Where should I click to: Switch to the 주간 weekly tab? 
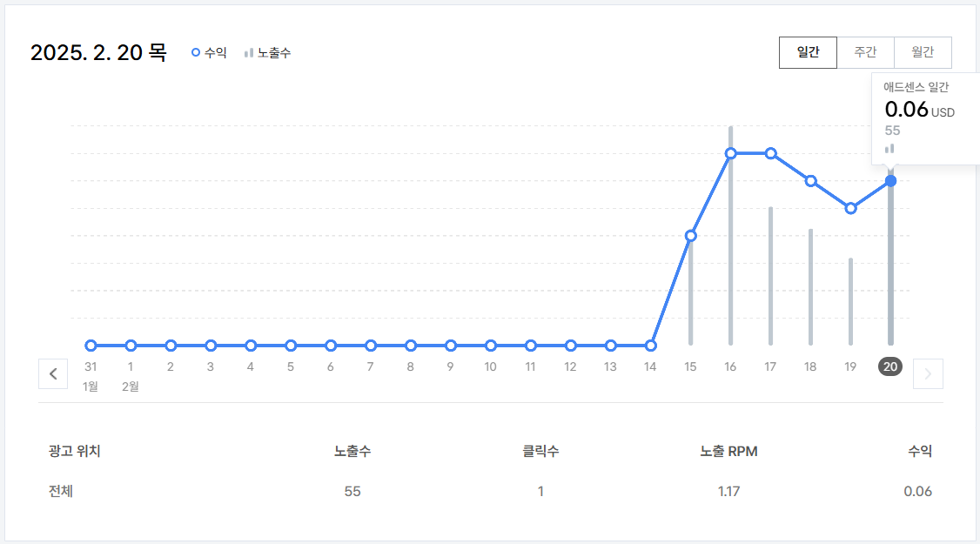[866, 52]
